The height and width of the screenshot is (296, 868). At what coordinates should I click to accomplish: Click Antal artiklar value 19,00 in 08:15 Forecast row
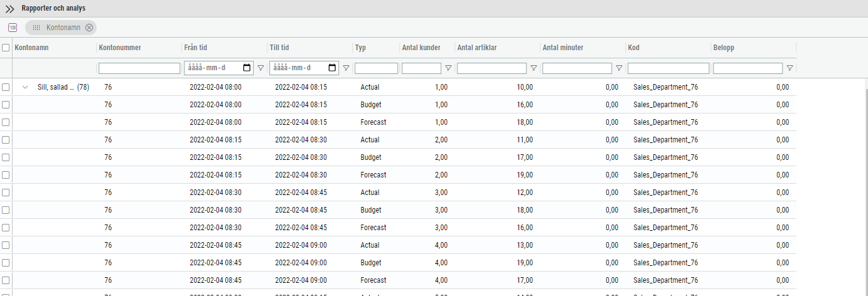[x=525, y=175]
